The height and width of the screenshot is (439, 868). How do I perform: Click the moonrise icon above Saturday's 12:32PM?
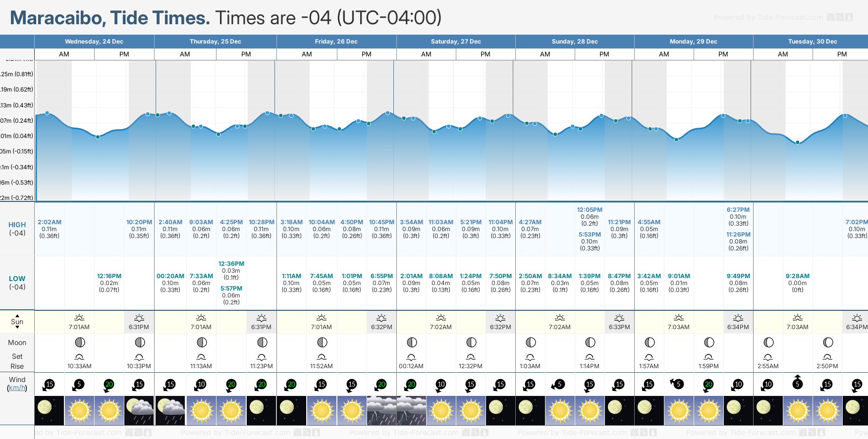pyautogui.click(x=471, y=357)
